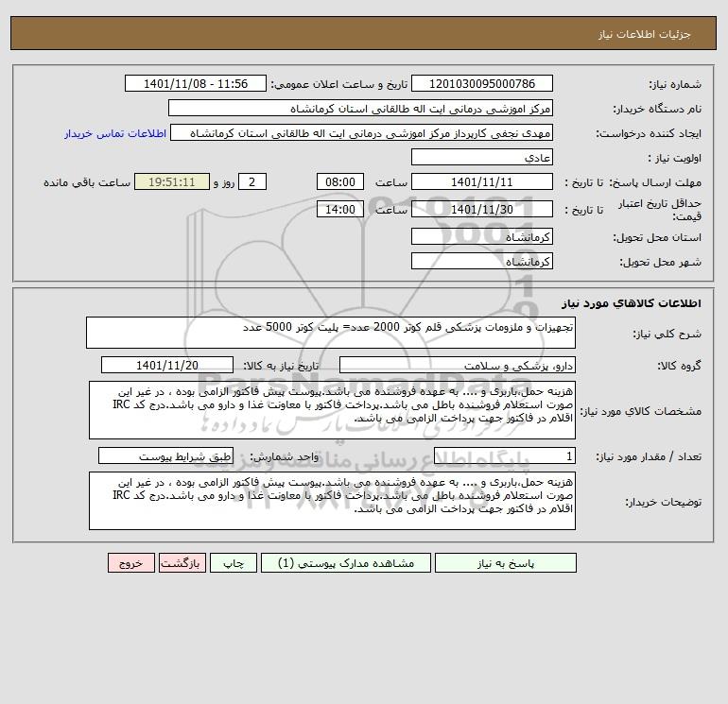
Task: Click the تعداد / مقدار مورد نیاز label
Action: tap(649, 456)
